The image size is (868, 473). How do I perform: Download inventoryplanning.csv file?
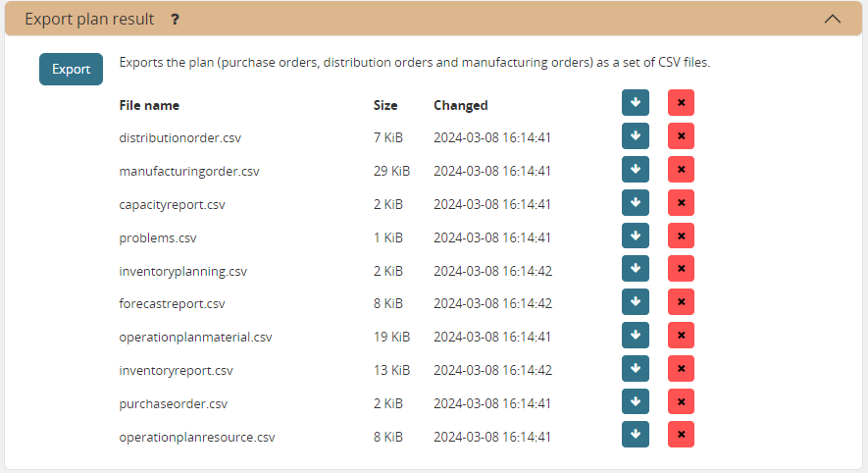click(635, 270)
